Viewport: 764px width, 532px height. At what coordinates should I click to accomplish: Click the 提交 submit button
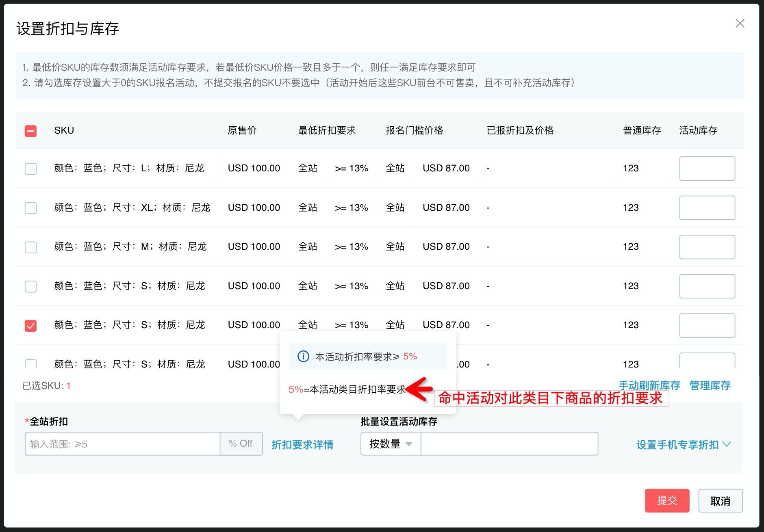[x=667, y=501]
